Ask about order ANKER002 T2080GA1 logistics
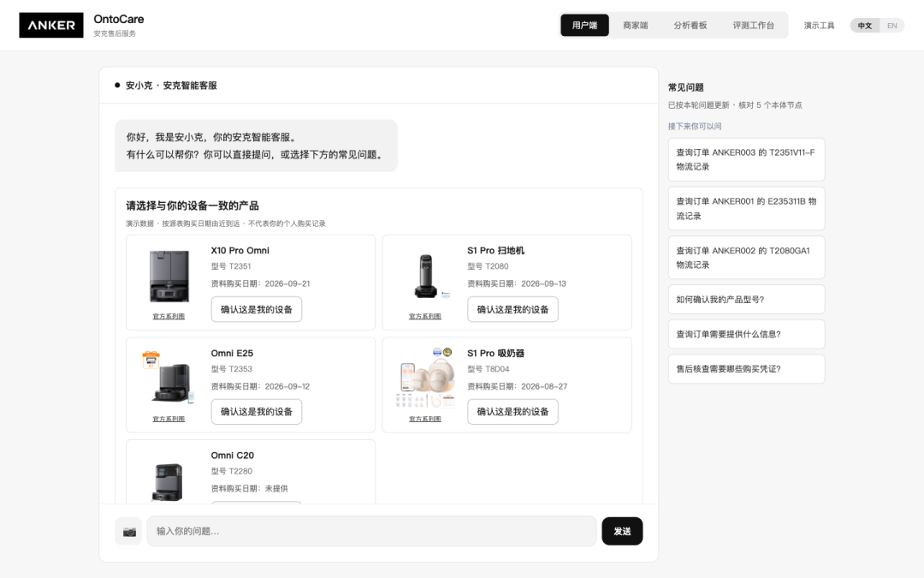This screenshot has width=924, height=578. (x=746, y=258)
